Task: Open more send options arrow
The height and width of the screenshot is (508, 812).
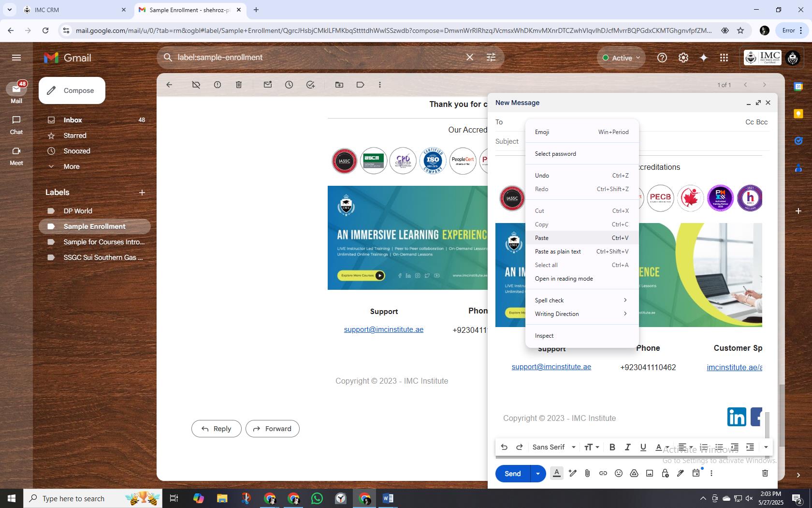Action: click(x=538, y=474)
